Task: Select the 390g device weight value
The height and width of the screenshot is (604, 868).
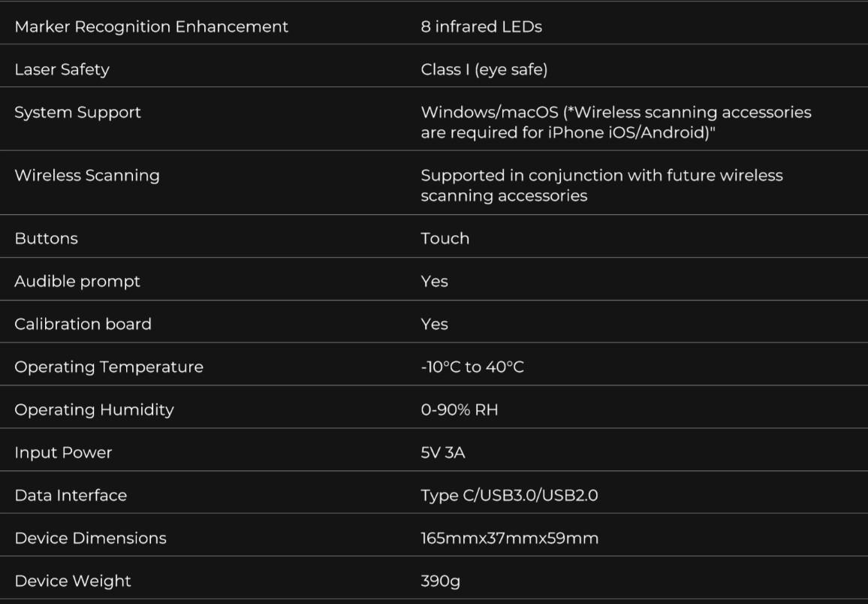Action: [440, 581]
